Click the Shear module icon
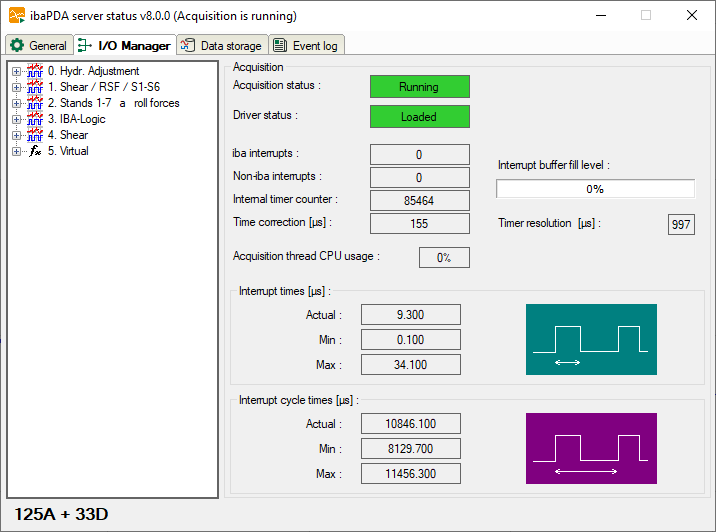The height and width of the screenshot is (532, 716). [x=35, y=135]
